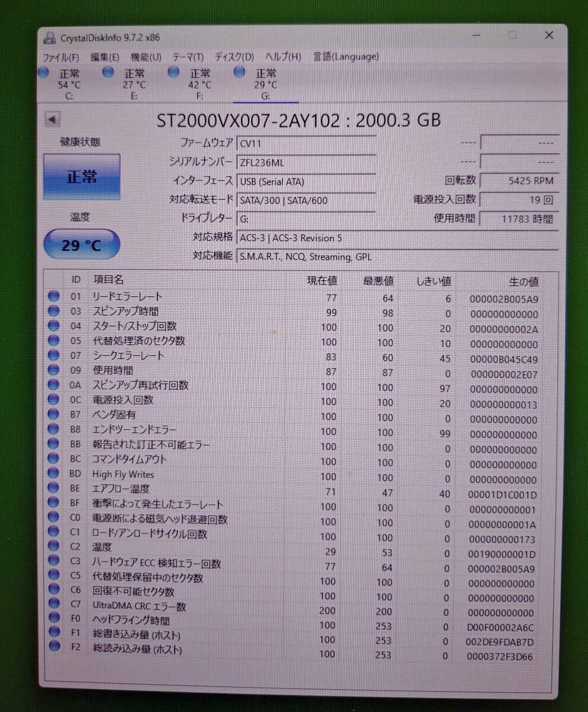The image size is (588, 712).
Task: Click the transfer mode field SATA/300 | SATA/600
Action: [306, 200]
